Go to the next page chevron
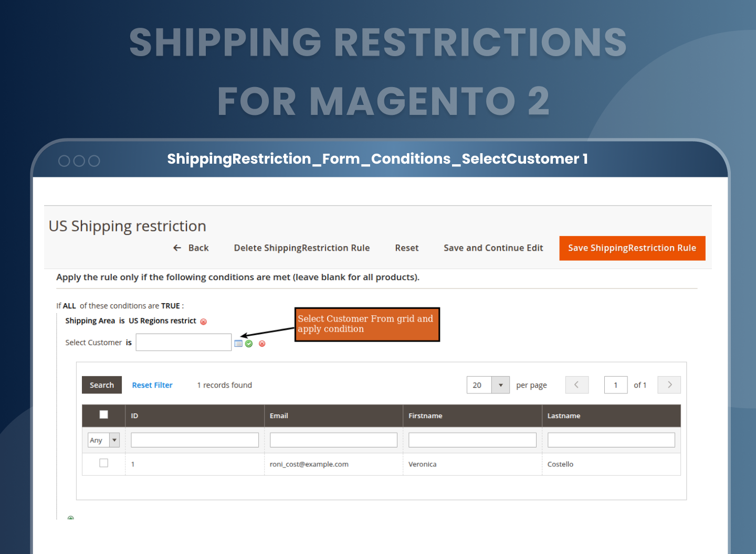The image size is (756, 554). click(x=669, y=385)
